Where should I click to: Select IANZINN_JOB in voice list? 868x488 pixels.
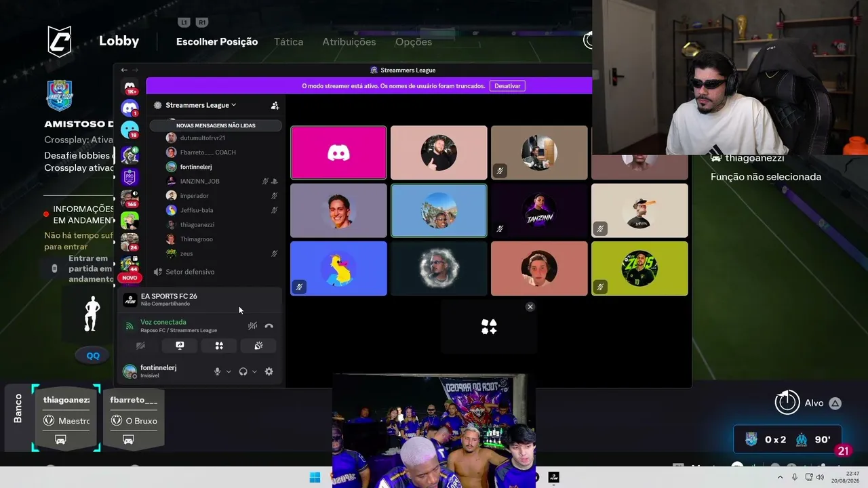pos(199,181)
